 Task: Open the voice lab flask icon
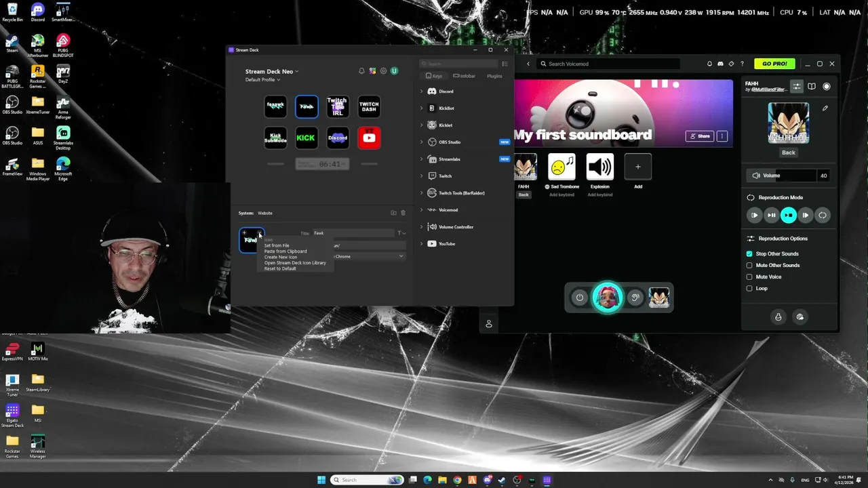tap(778, 317)
